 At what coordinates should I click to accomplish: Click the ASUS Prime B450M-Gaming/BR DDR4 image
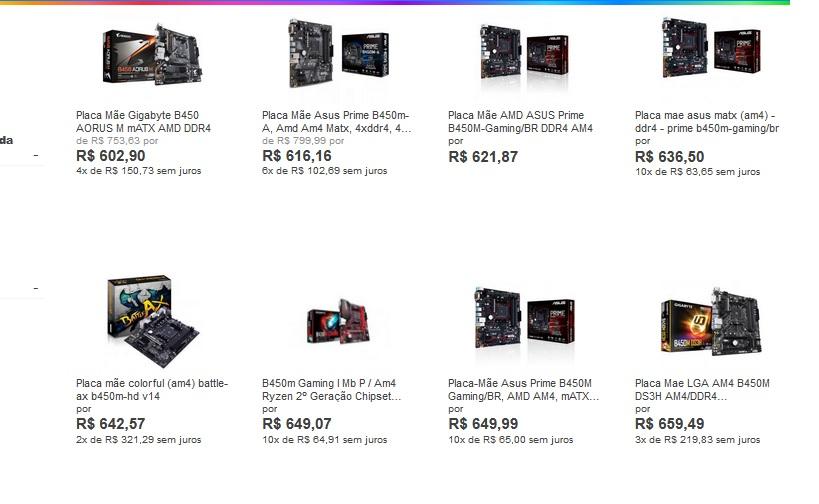click(x=524, y=54)
